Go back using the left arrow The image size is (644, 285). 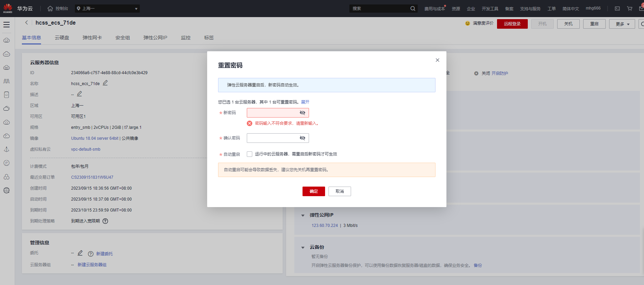26,23
